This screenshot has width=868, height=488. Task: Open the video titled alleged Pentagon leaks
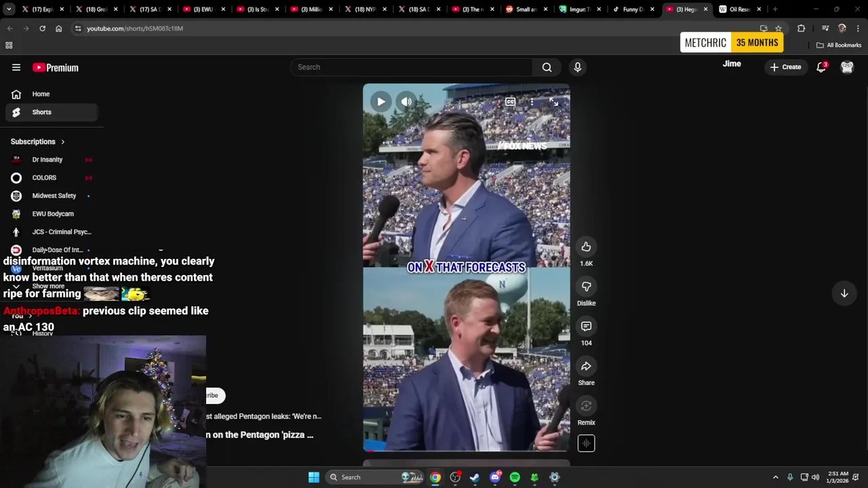[263, 416]
